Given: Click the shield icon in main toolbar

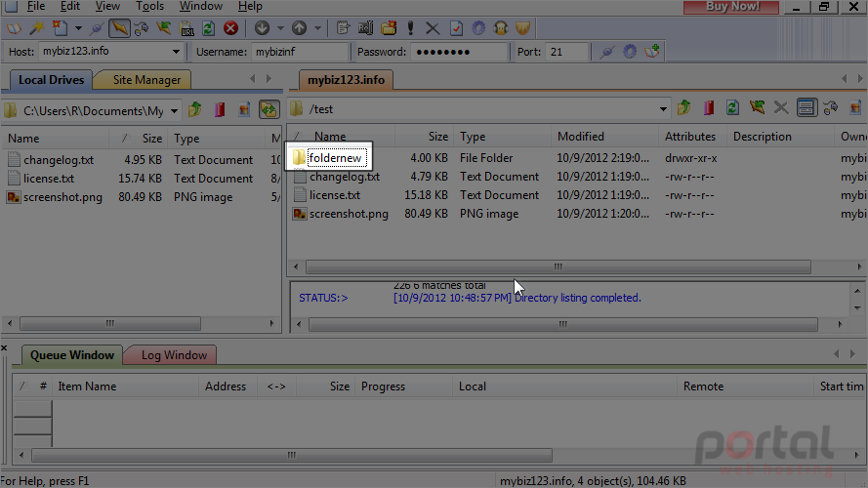Looking at the screenshot, I should click(522, 28).
